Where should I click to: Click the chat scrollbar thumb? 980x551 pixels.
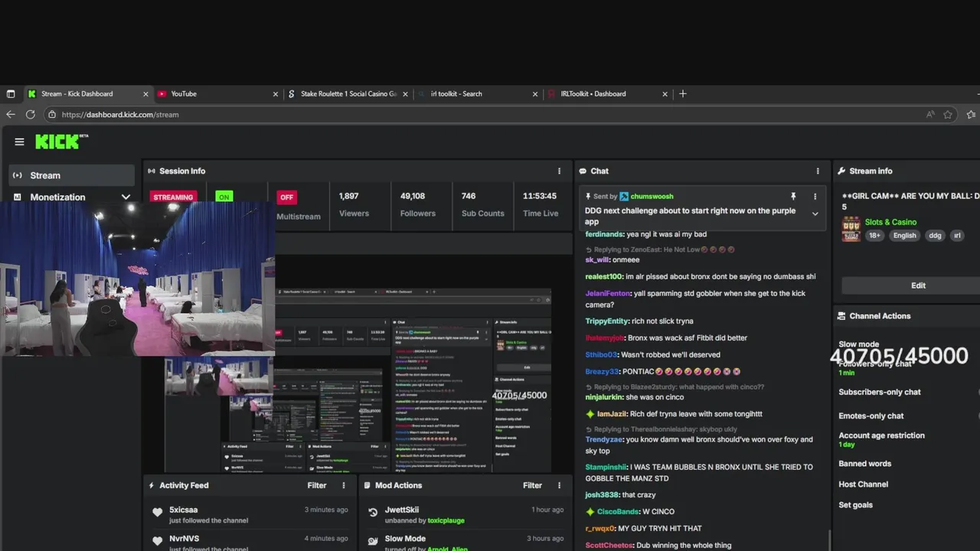tap(829, 540)
